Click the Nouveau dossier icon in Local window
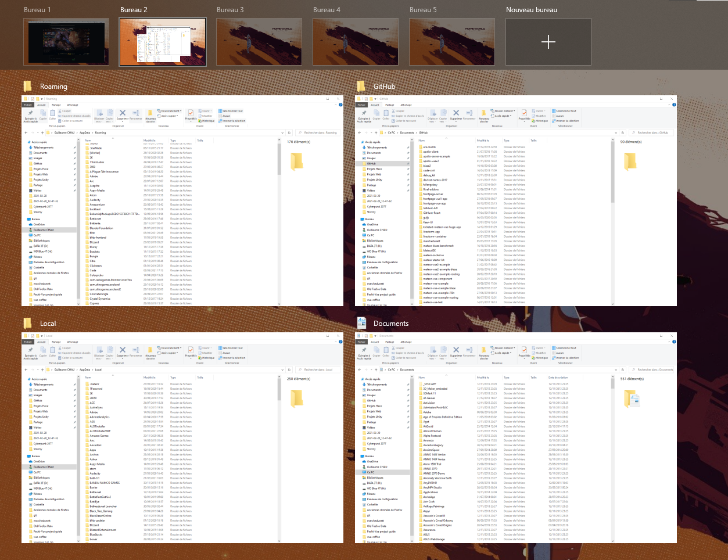Viewport: 728px width, 560px height. 150,350
